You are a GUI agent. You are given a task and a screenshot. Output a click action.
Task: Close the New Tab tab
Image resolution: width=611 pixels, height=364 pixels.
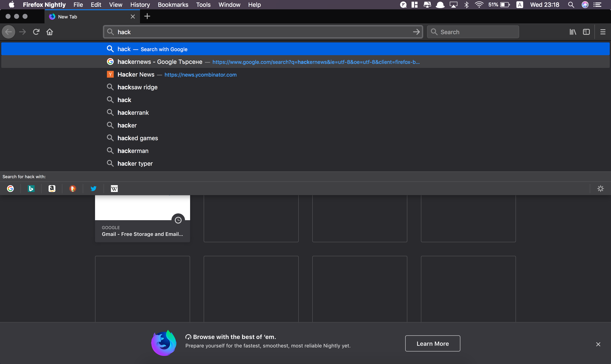pos(133,17)
